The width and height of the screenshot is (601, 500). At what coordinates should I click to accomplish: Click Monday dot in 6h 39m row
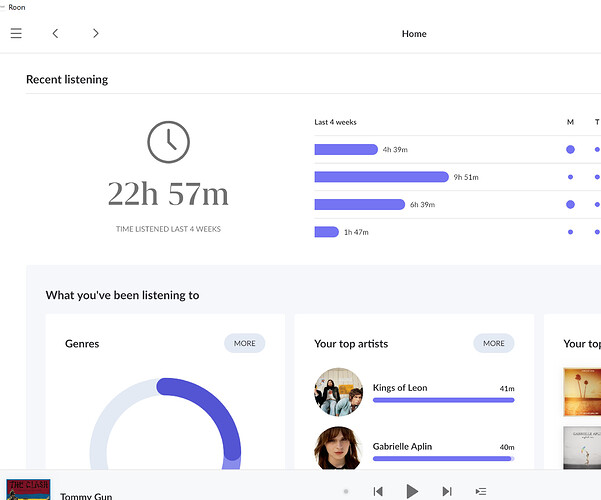570,204
